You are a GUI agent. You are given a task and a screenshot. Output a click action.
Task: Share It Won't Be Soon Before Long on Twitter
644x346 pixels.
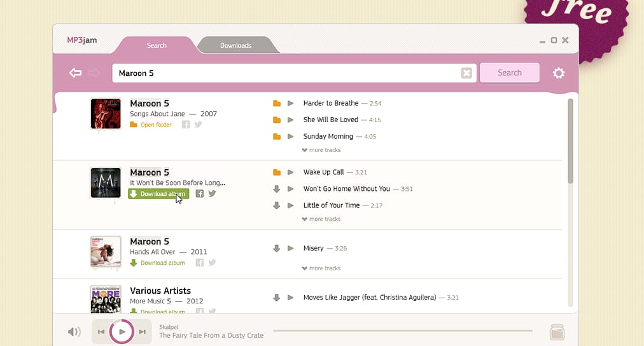(212, 194)
